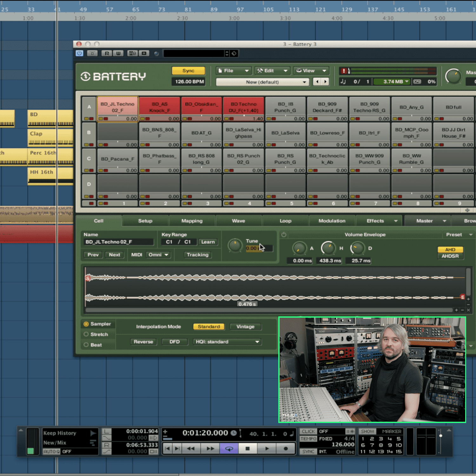Click the sample end E marker
This screenshot has width=476, height=476.
[x=463, y=297]
